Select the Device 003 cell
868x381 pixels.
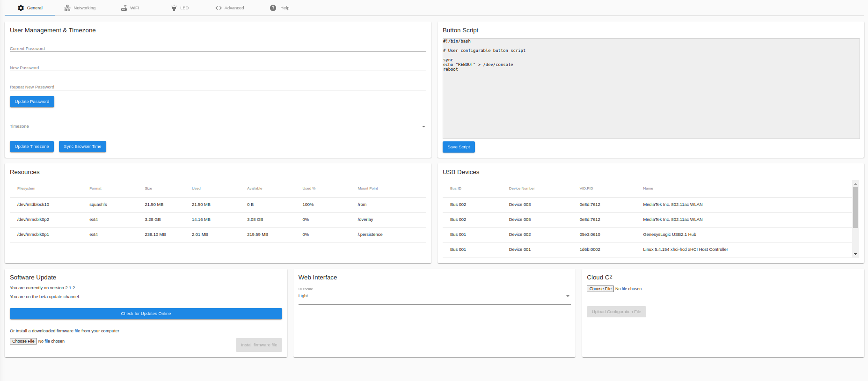(520, 205)
